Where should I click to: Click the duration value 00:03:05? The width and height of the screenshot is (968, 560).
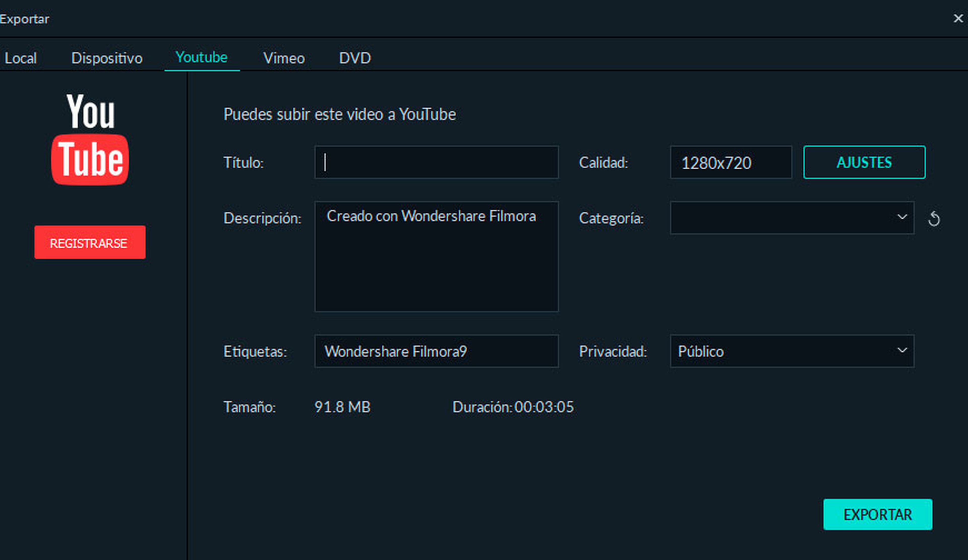pos(544,407)
